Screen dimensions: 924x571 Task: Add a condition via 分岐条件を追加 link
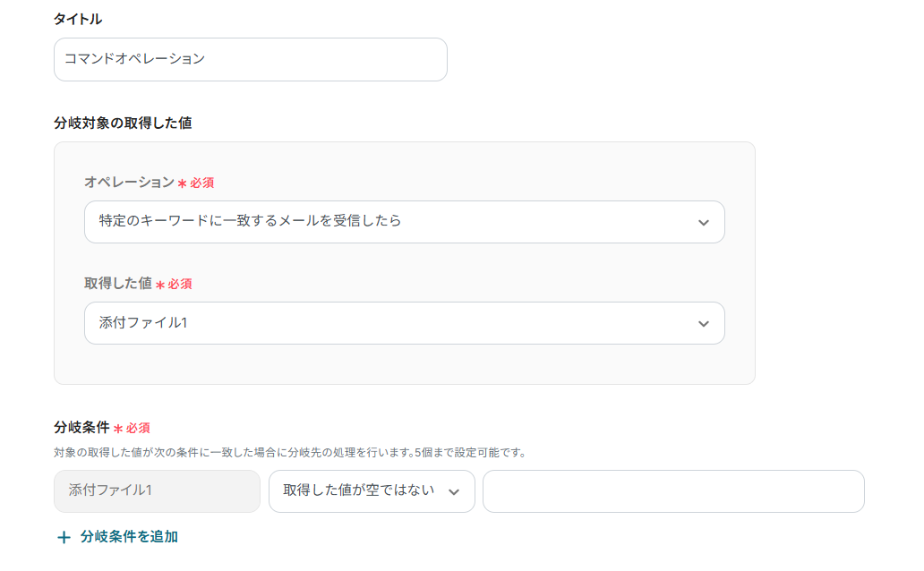point(129,537)
